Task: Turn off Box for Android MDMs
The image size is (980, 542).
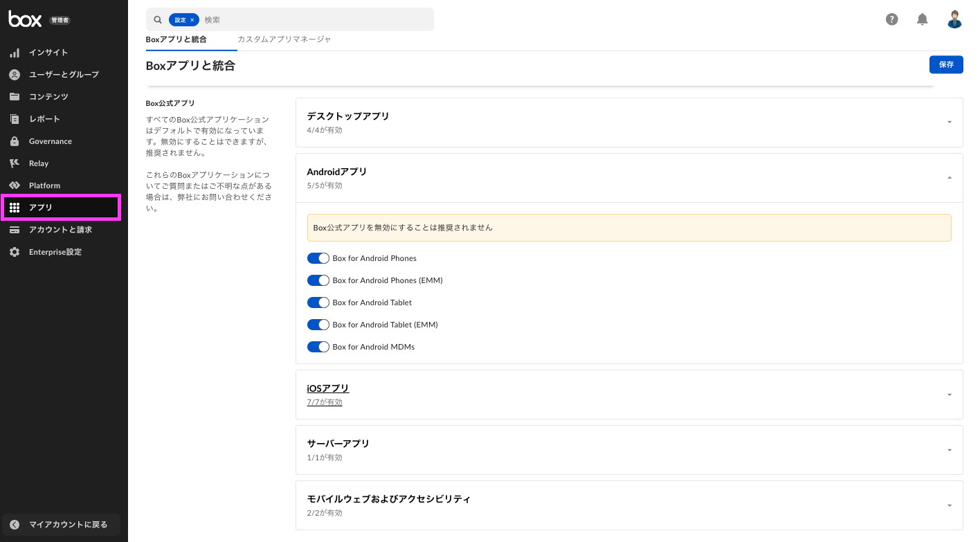Action: (318, 347)
